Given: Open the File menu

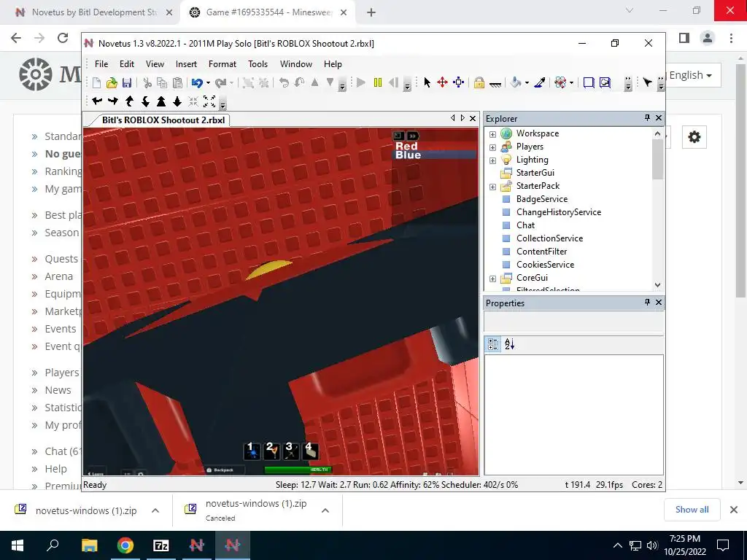Looking at the screenshot, I should coord(101,64).
